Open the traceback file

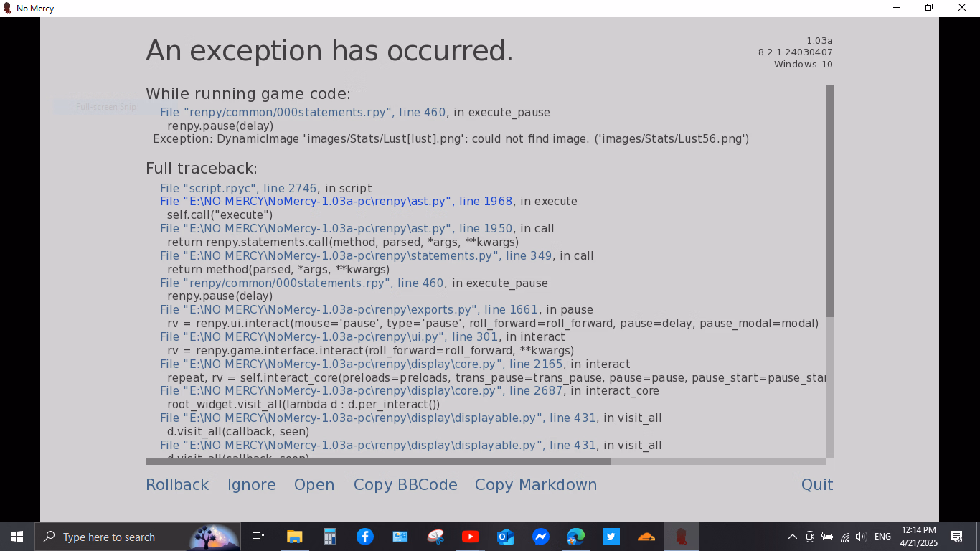click(x=314, y=485)
